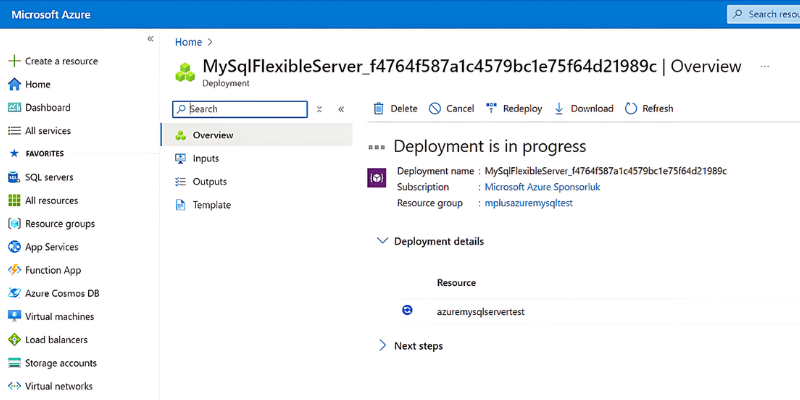Viewport: 800px width, 400px height.
Task: Select the Overview menu item
Action: click(x=257, y=135)
